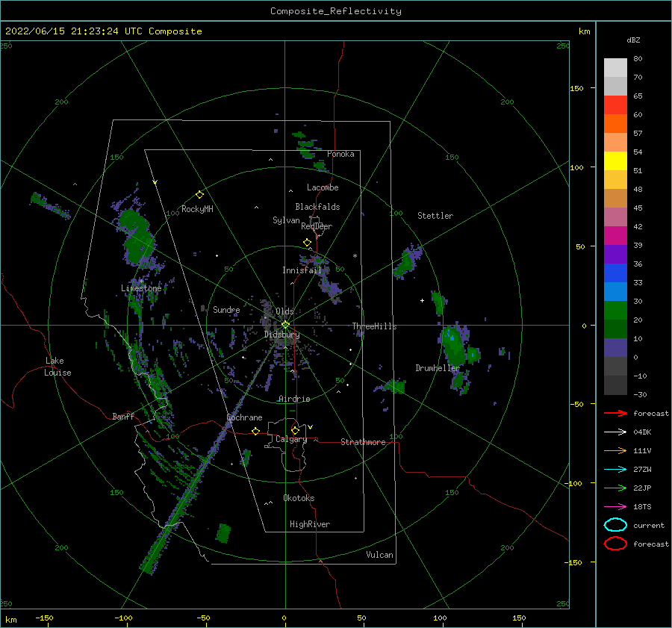Click the Limestone label
Screen dimensions: 672x628
click(141, 288)
